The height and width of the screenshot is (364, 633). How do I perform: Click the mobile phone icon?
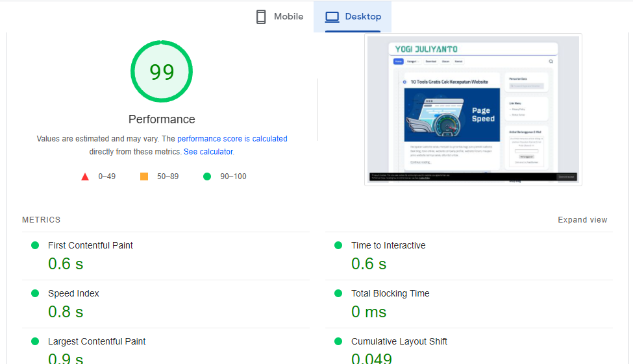point(261,17)
